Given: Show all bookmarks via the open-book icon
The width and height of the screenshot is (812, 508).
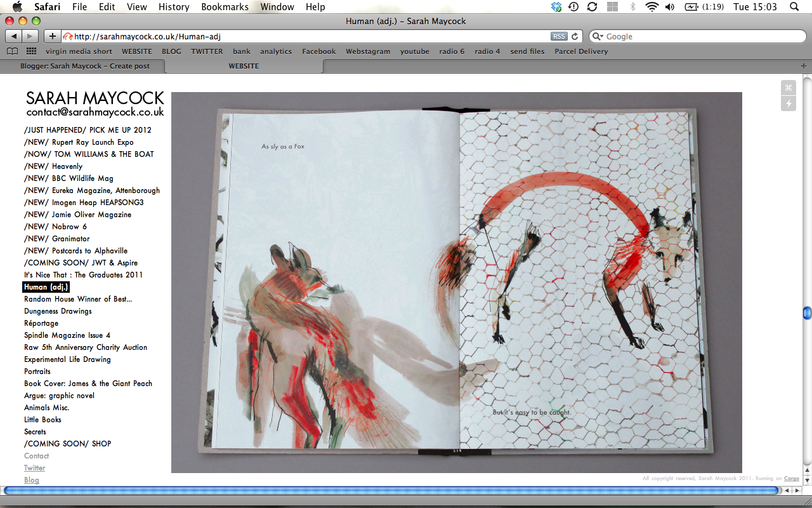Looking at the screenshot, I should click(x=13, y=51).
